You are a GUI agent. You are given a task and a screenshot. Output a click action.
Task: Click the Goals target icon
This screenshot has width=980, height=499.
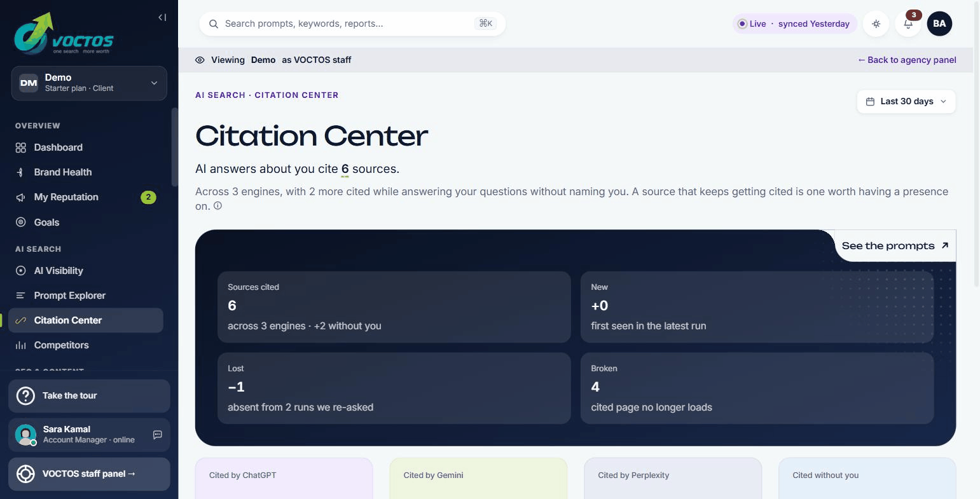20,222
